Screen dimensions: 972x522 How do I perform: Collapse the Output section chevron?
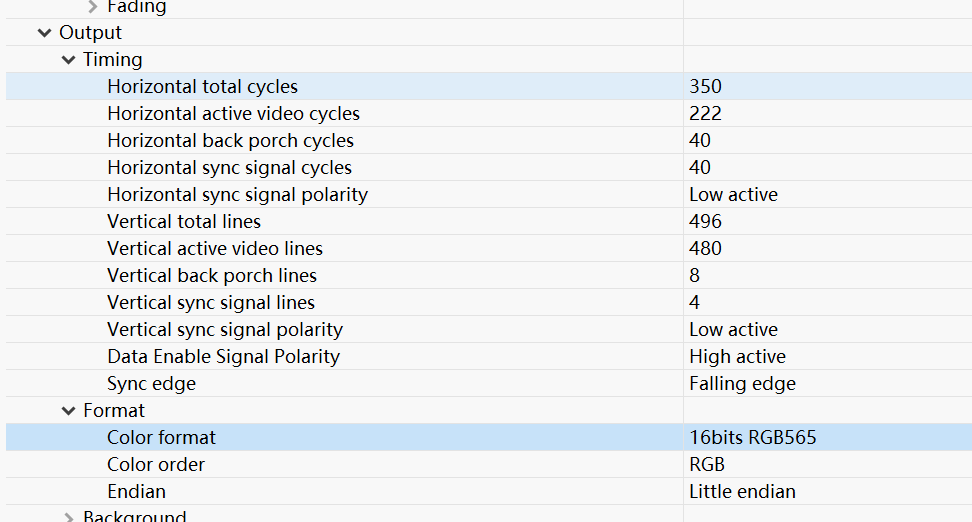click(x=45, y=33)
